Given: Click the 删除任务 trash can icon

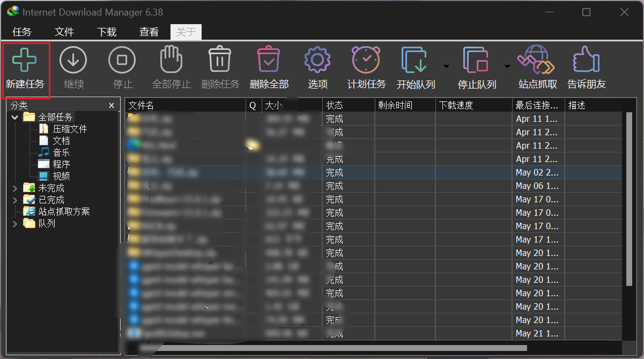Looking at the screenshot, I should (220, 59).
